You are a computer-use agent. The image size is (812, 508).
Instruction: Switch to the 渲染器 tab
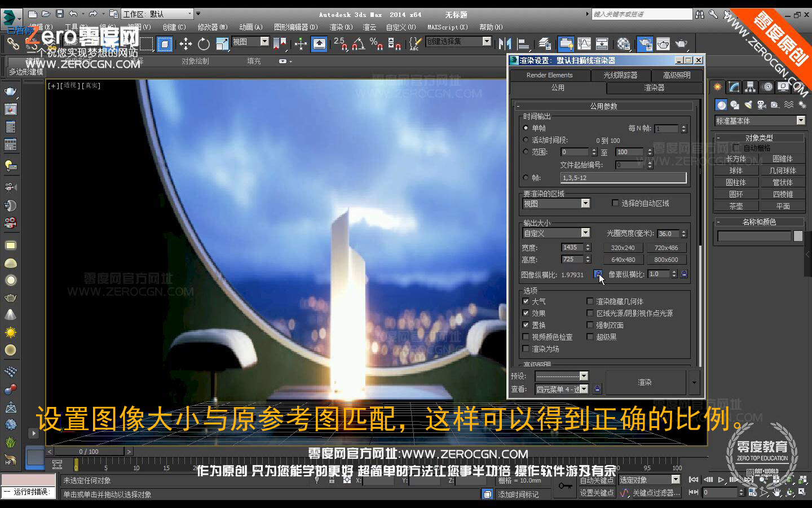point(654,88)
